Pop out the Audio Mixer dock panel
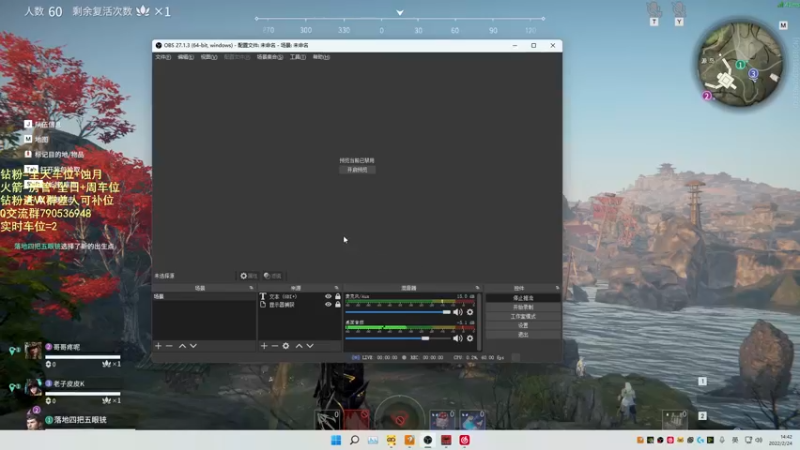 tap(478, 288)
